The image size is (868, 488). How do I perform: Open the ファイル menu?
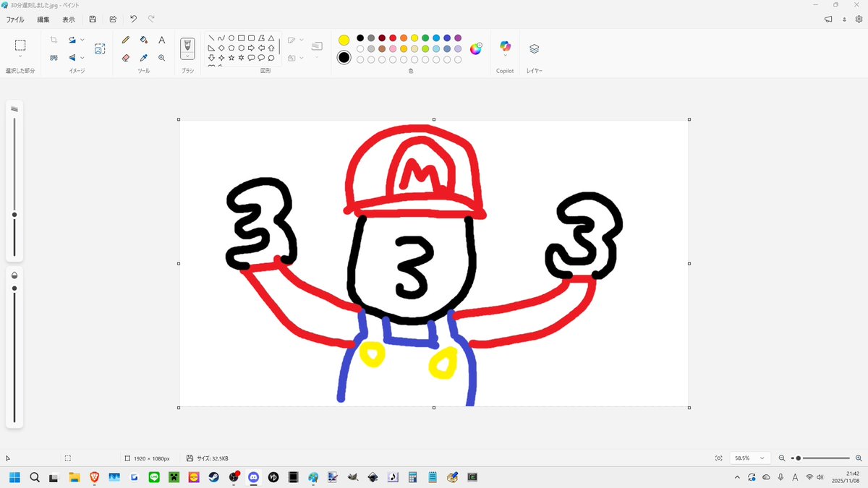tap(15, 20)
